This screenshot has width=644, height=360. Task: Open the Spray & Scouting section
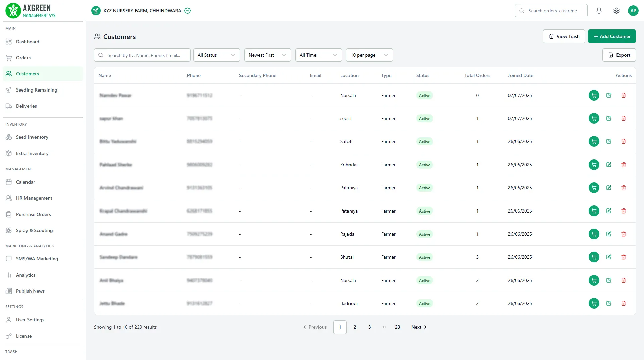34,230
